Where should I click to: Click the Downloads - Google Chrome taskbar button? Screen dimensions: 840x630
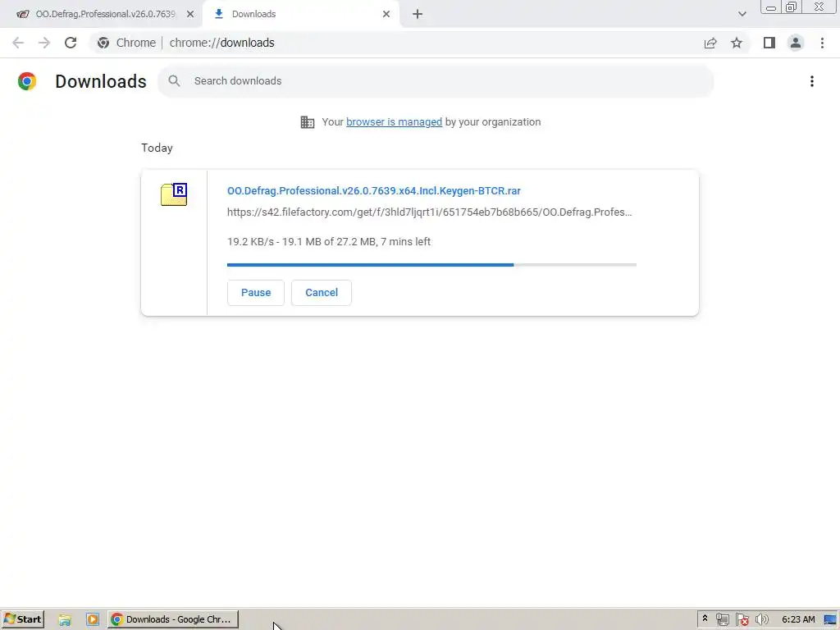(x=173, y=619)
